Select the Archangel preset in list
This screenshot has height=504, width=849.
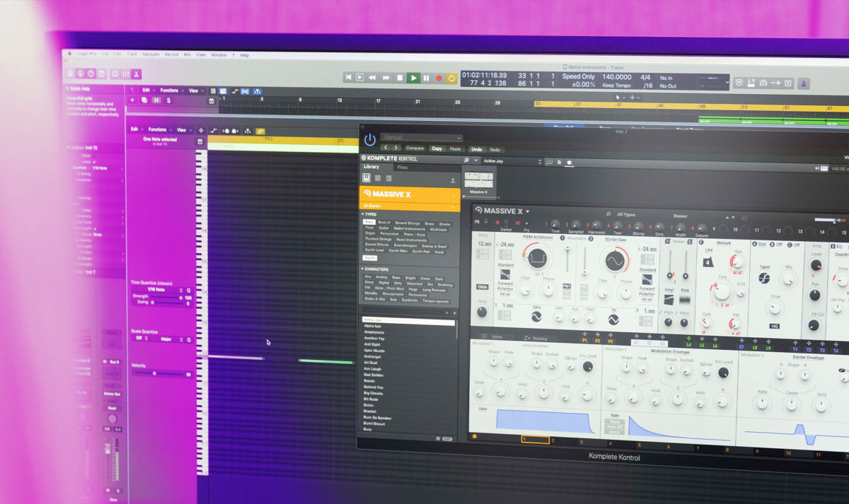tap(373, 356)
